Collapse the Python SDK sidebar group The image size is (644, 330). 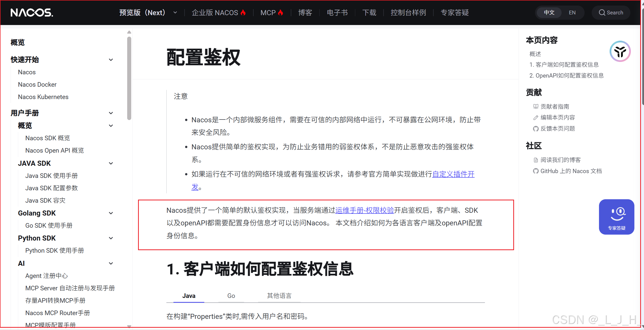(111, 238)
